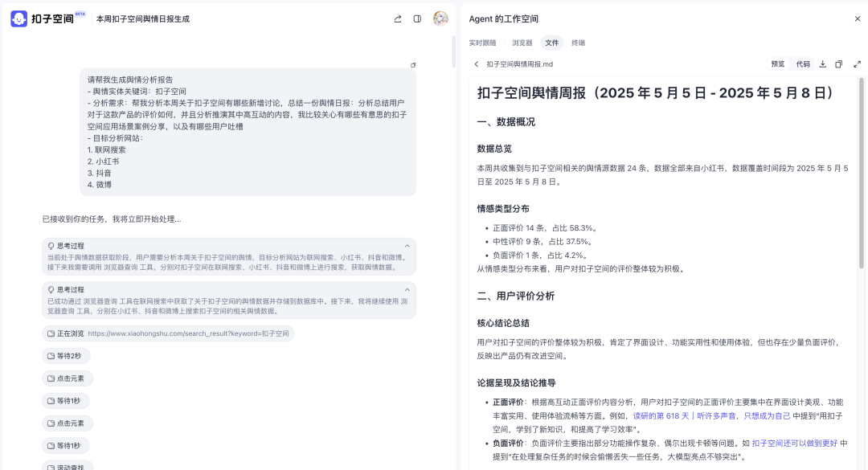This screenshot has width=868, height=470.
Task: Click bullet 正面评价 14 条
Action: click(x=545, y=228)
